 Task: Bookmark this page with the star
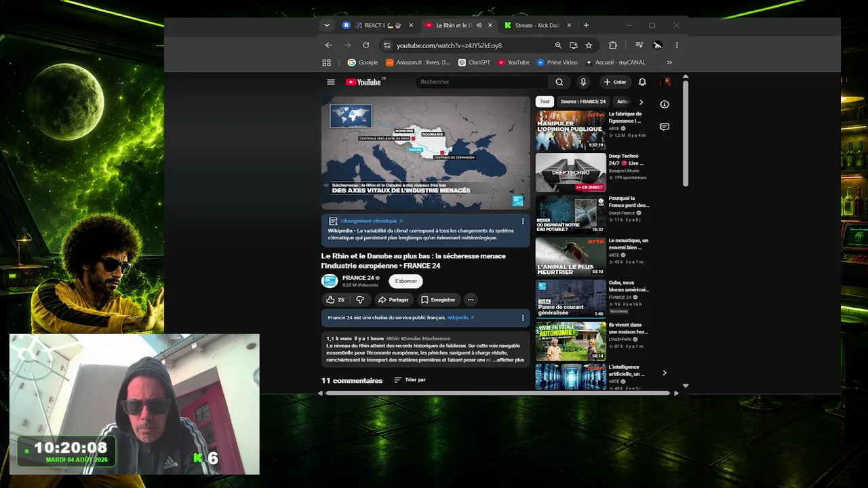[589, 45]
